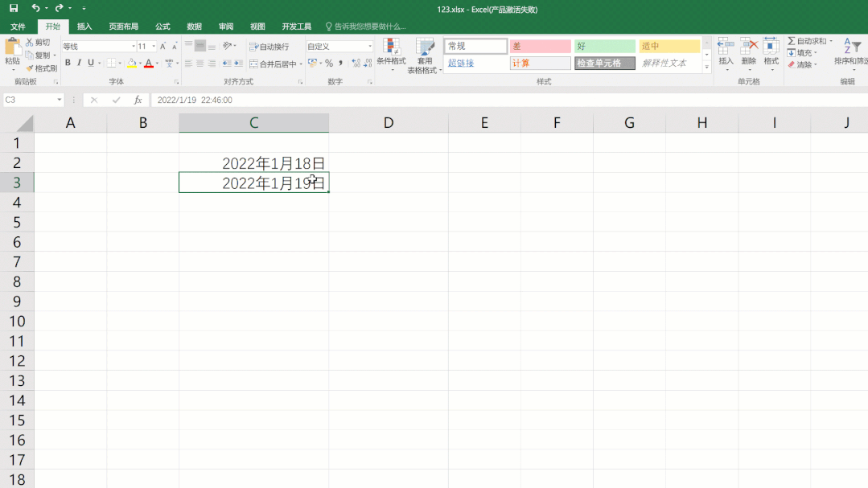Click the increase indent icon

coord(239,64)
